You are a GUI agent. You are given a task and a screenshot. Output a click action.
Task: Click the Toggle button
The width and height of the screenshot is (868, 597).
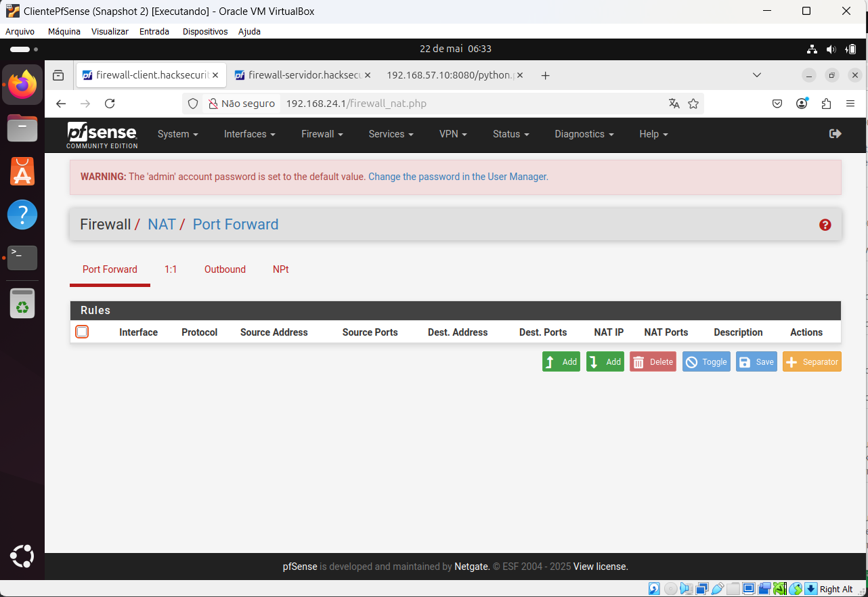pyautogui.click(x=706, y=361)
